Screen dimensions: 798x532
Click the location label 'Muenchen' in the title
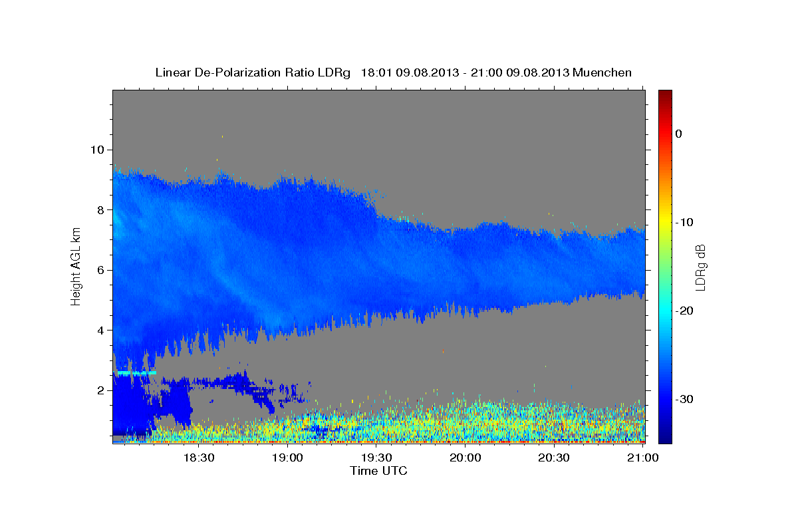(603, 72)
